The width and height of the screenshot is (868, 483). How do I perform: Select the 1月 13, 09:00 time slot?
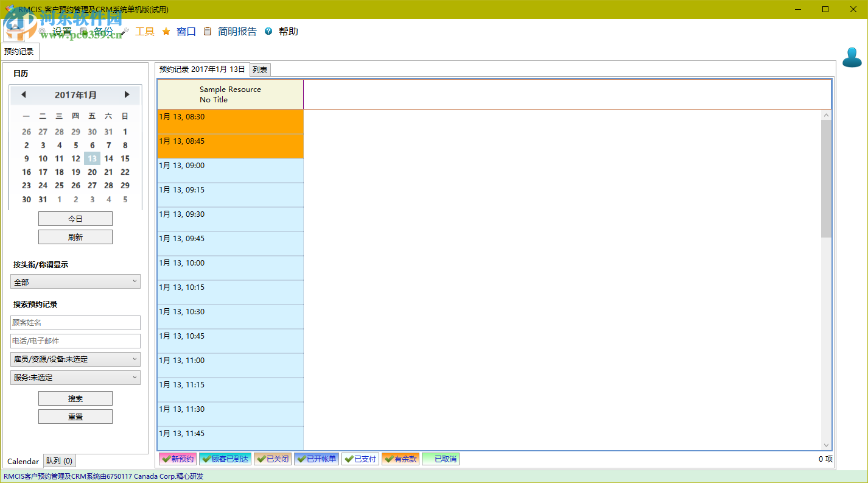pyautogui.click(x=230, y=171)
